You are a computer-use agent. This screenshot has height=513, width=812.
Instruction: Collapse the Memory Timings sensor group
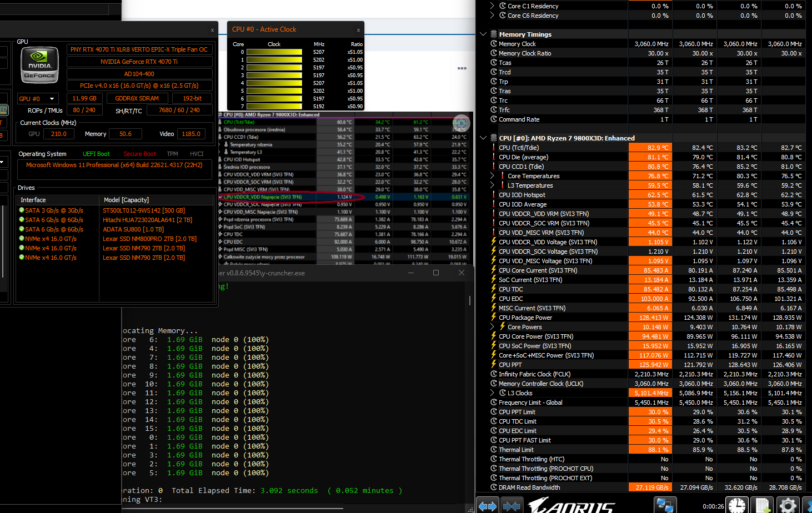(x=483, y=34)
